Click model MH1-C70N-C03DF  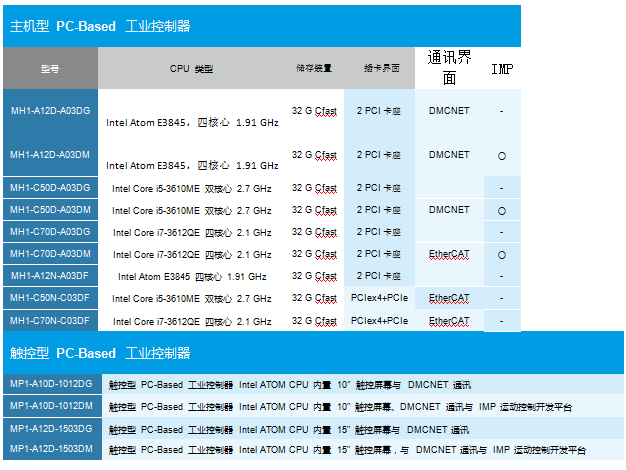(50, 321)
